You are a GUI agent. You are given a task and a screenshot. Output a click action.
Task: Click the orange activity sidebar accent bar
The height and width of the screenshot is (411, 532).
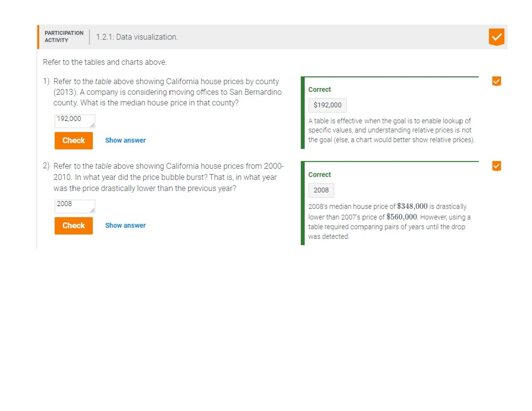click(38, 37)
